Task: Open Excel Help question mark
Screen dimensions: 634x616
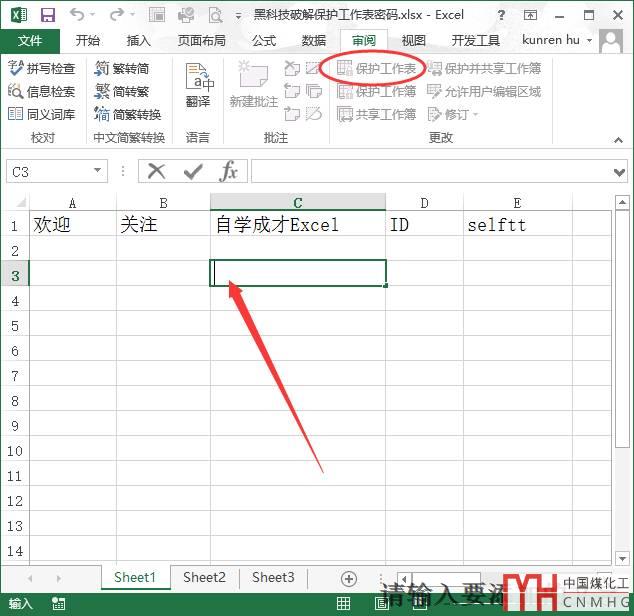Action: coord(501,15)
